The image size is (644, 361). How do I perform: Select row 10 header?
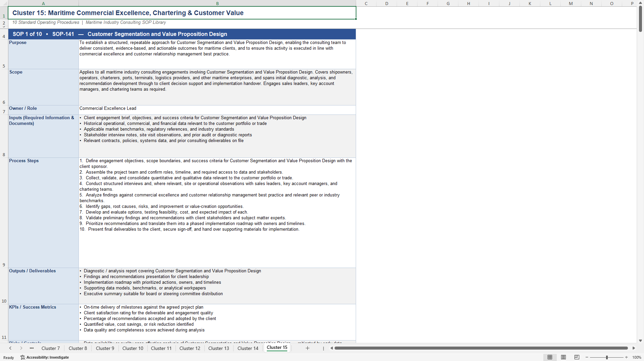point(4,286)
